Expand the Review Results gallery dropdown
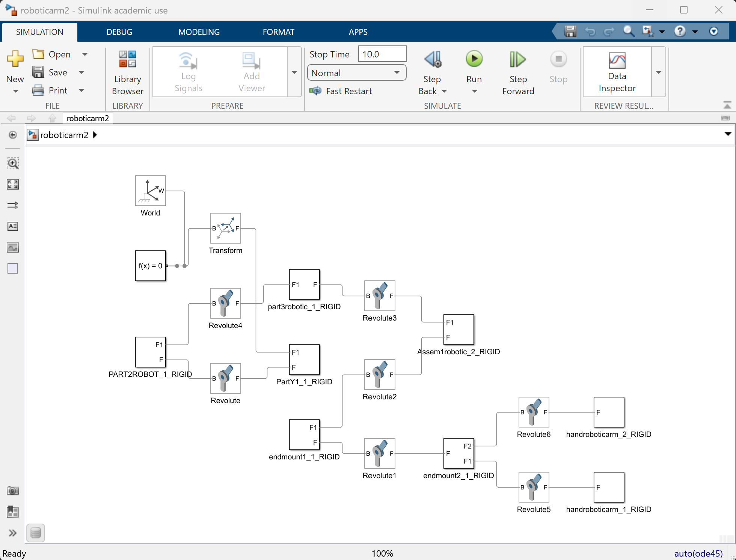The width and height of the screenshot is (736, 560). click(658, 72)
